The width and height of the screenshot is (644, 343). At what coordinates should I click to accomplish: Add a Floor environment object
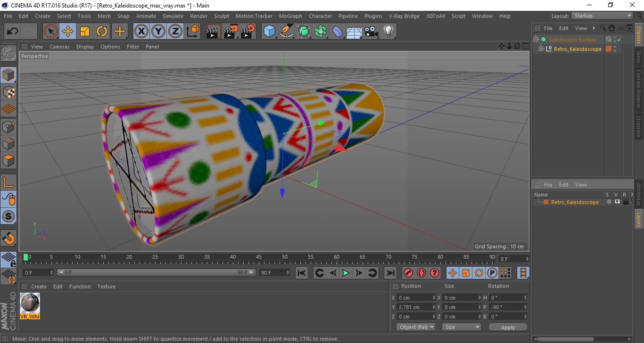(x=355, y=32)
